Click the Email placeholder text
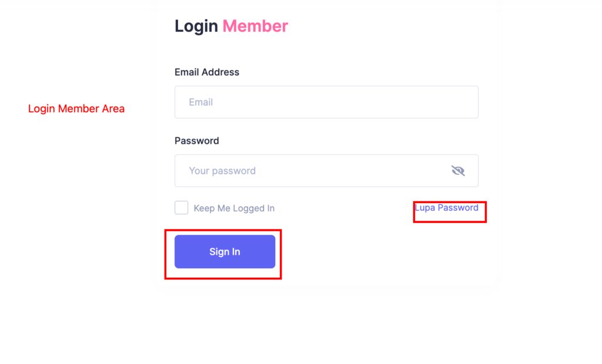The height and width of the screenshot is (364, 602). point(201,102)
